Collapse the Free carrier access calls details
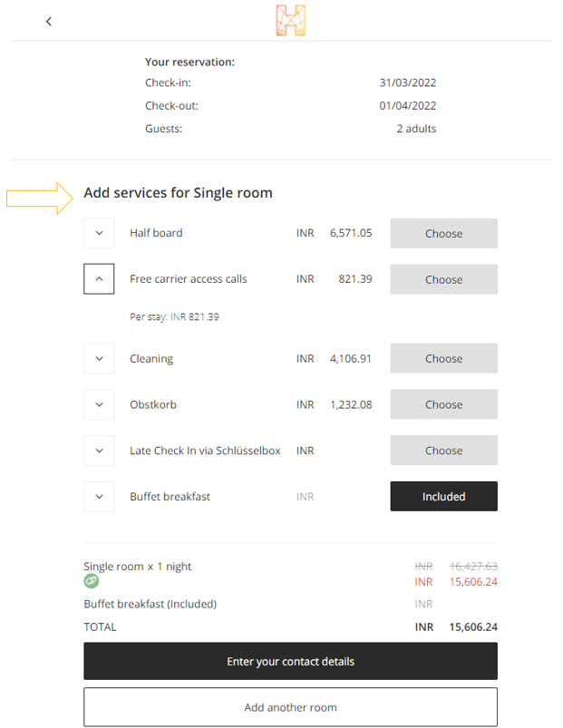Viewport: 563px width, 728px height. (99, 278)
